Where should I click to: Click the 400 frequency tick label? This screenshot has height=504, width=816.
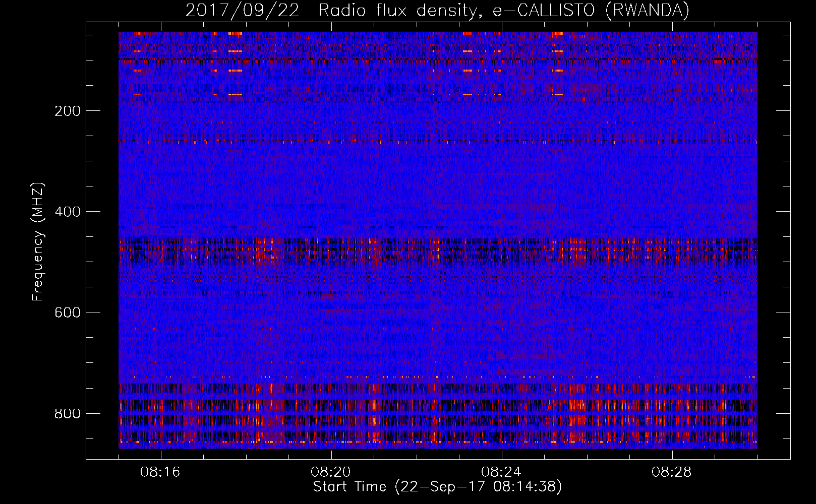coord(68,212)
